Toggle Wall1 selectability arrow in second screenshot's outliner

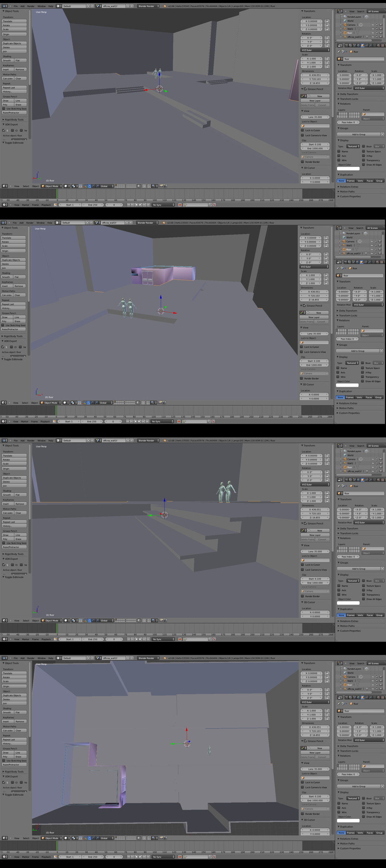tap(375, 246)
